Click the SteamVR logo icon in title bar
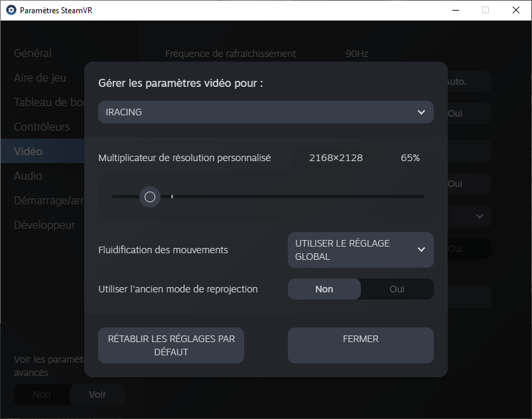Image resolution: width=532 pixels, height=419 pixels. (11, 10)
